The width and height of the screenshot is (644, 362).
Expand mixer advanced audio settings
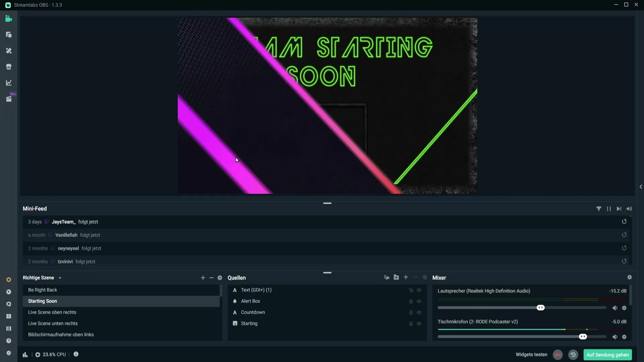click(x=629, y=278)
